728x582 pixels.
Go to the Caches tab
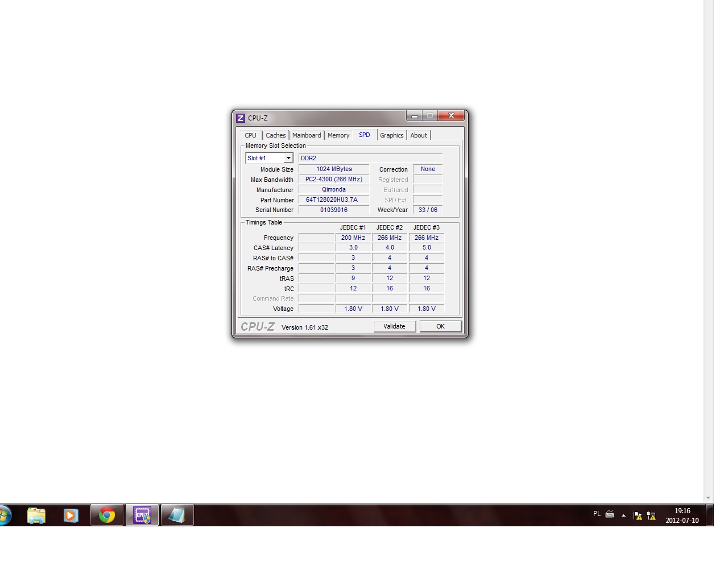[276, 135]
